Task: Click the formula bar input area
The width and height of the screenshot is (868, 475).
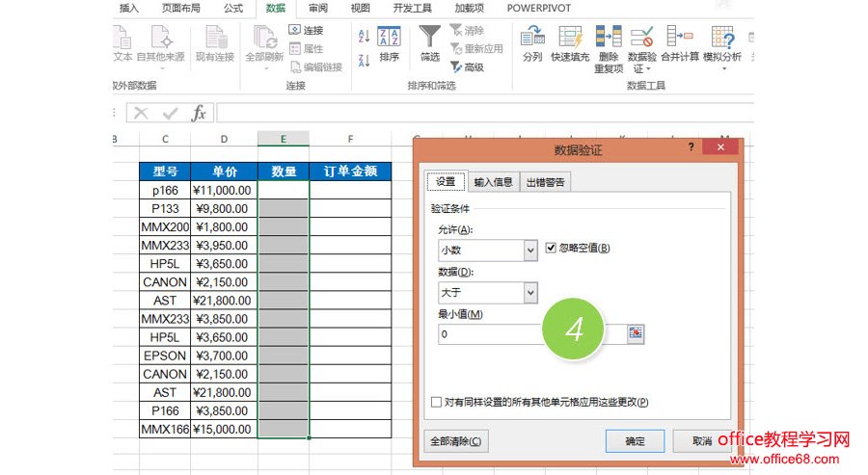Action: pyautogui.click(x=485, y=113)
